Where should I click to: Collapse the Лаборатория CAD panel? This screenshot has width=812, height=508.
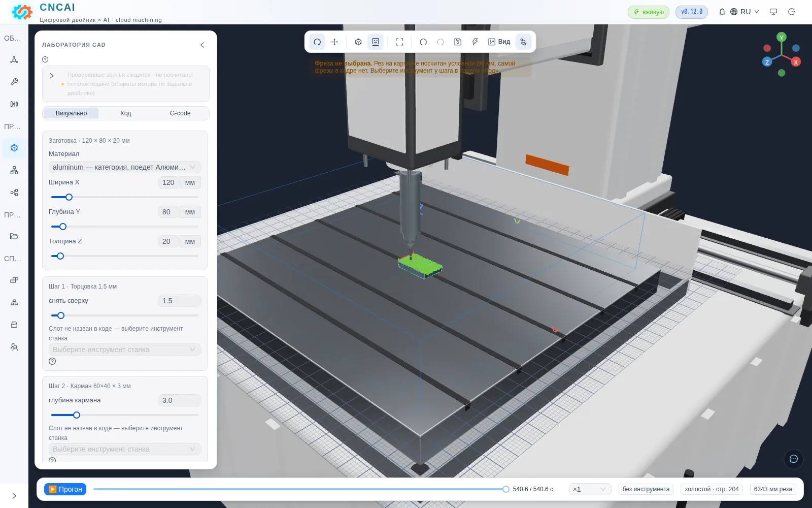coord(202,45)
